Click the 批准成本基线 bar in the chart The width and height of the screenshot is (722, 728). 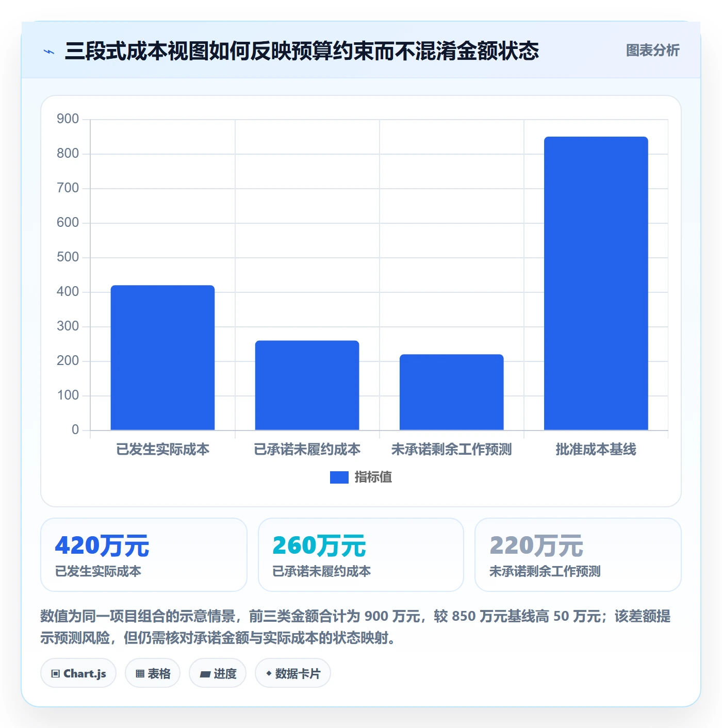click(596, 283)
